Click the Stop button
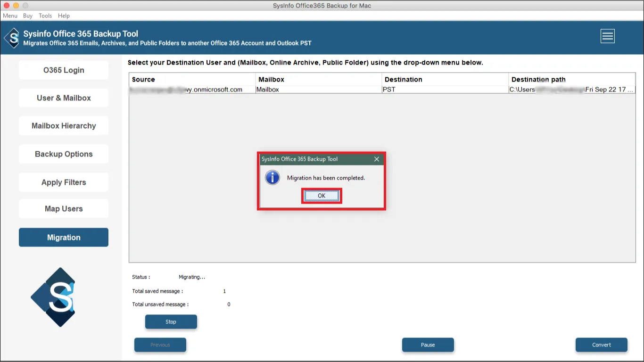The image size is (644, 362). (171, 322)
